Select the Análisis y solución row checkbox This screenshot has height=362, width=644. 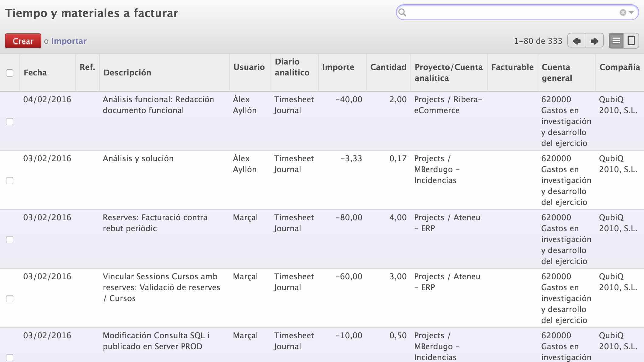[10, 181]
